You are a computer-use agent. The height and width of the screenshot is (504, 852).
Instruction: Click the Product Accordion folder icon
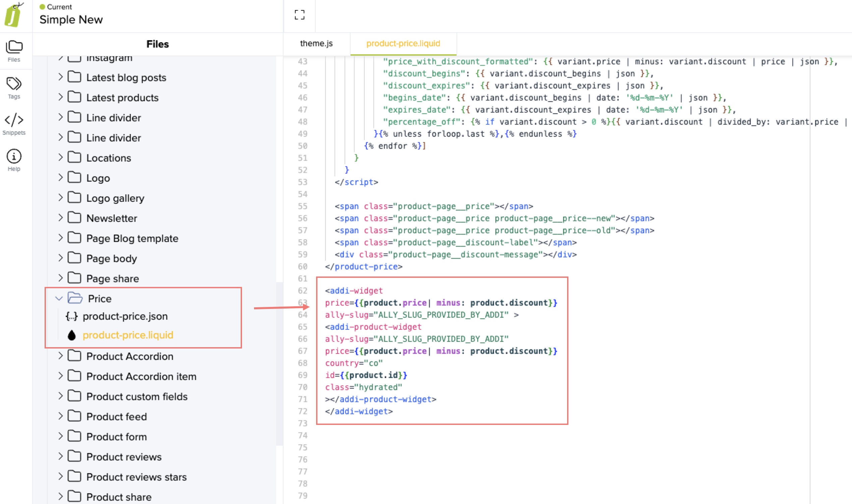[74, 356]
